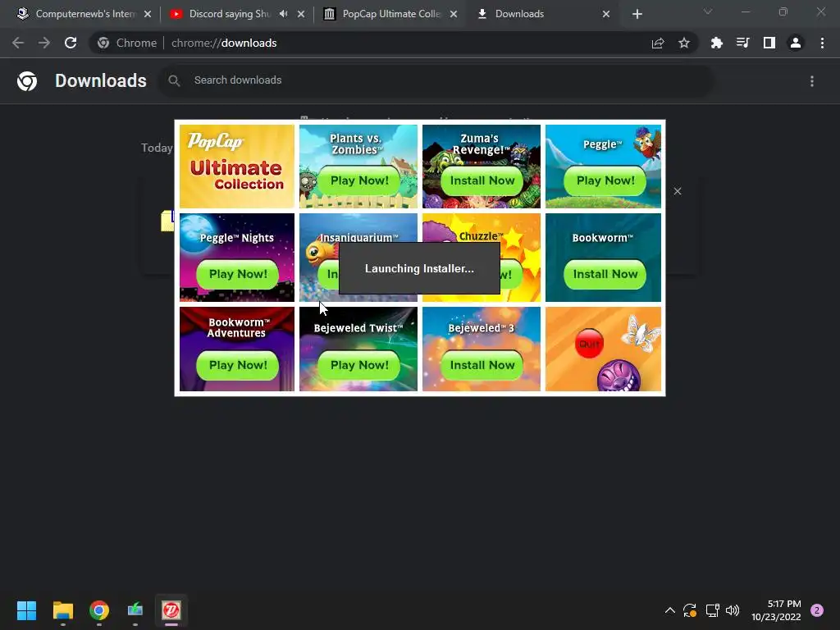Select the Downloads browser tab

(536, 14)
